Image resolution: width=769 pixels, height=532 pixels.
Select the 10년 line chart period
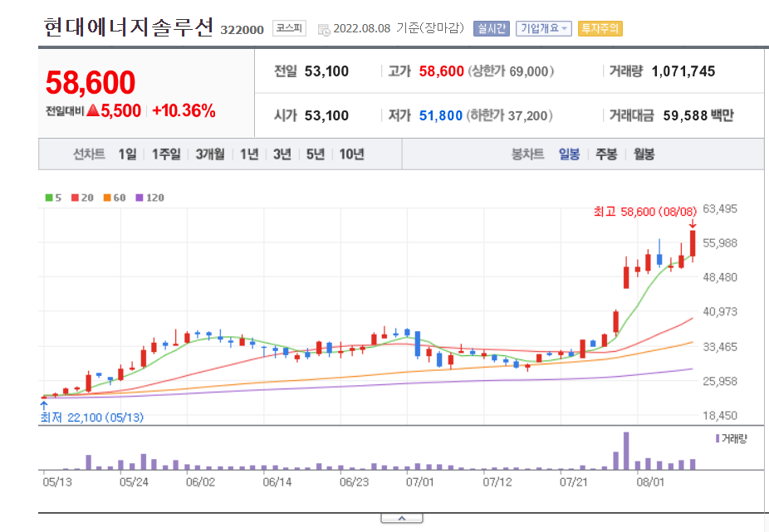pyautogui.click(x=351, y=154)
